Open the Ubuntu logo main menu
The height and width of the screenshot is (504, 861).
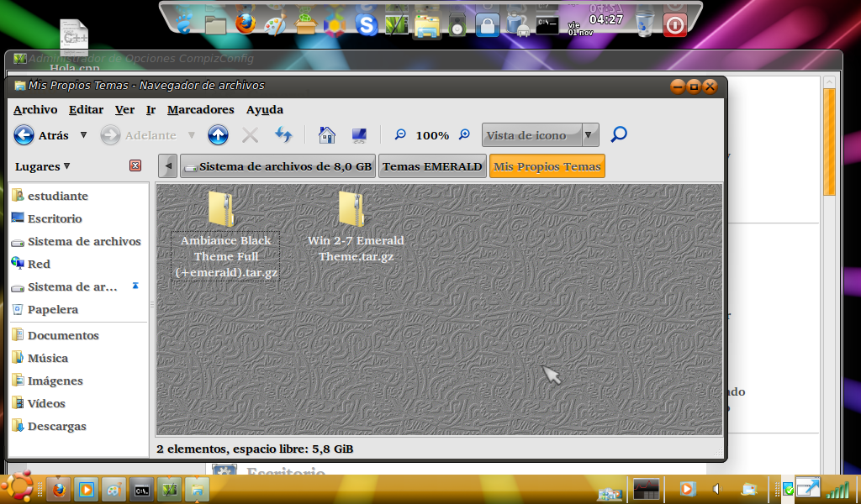click(18, 486)
